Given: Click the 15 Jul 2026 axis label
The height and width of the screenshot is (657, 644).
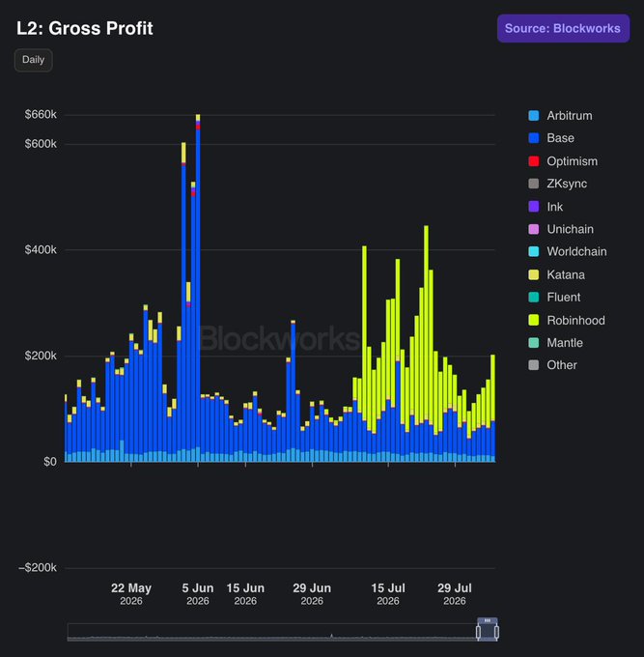Looking at the screenshot, I should (x=388, y=594).
